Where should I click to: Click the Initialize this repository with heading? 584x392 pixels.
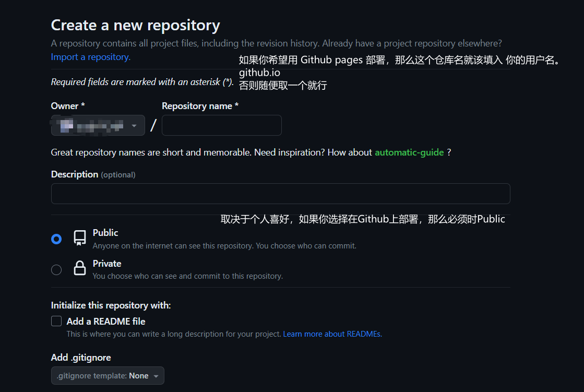(x=111, y=305)
